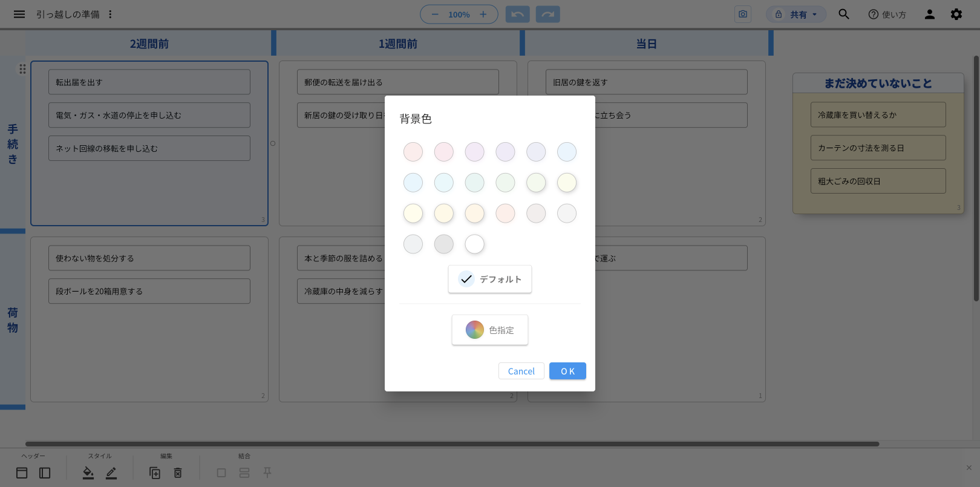Viewport: 980px width, 487px height.
Task: Close the bottom toolbar with the X
Action: pos(969,468)
